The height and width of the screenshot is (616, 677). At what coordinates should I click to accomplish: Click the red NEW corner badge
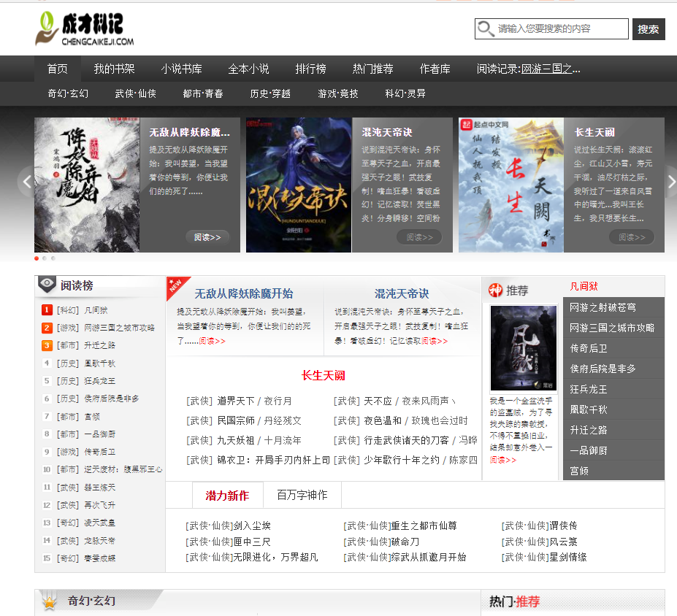[x=175, y=285]
